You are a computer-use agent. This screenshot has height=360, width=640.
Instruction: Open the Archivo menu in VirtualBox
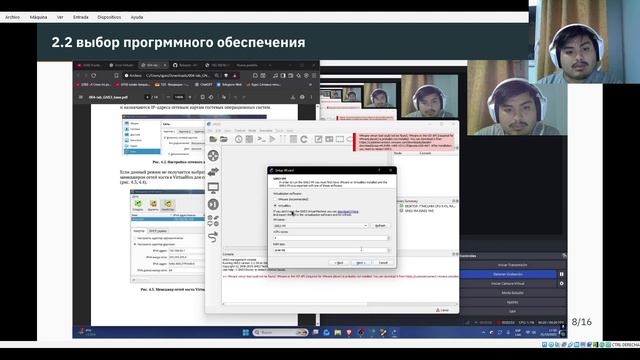[12, 18]
